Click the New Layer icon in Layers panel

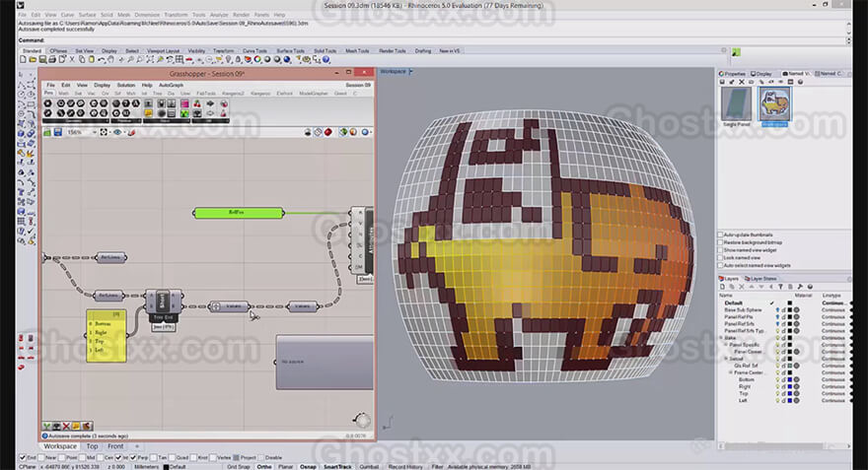coord(722,287)
